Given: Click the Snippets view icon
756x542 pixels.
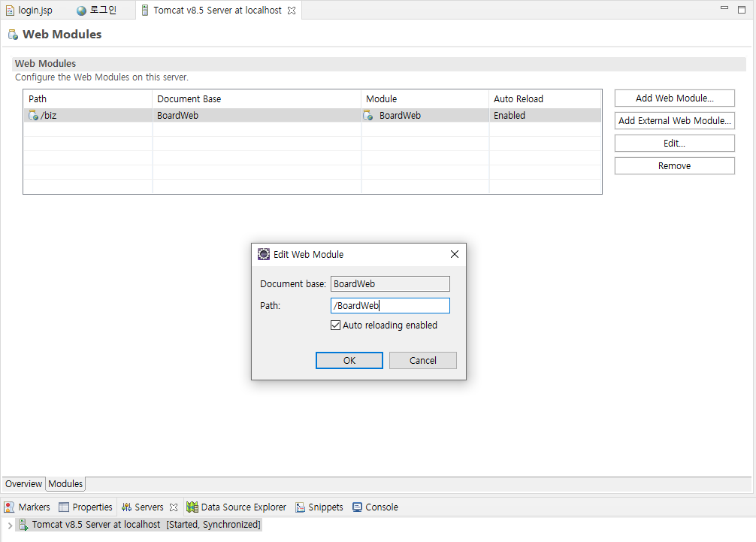Looking at the screenshot, I should pyautogui.click(x=301, y=507).
